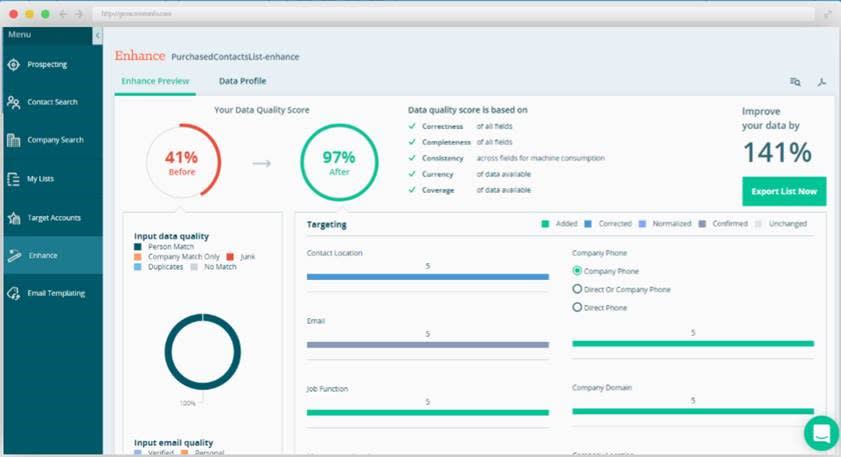This screenshot has width=841, height=457.
Task: Click the blue Contact Location bar
Action: point(427,277)
